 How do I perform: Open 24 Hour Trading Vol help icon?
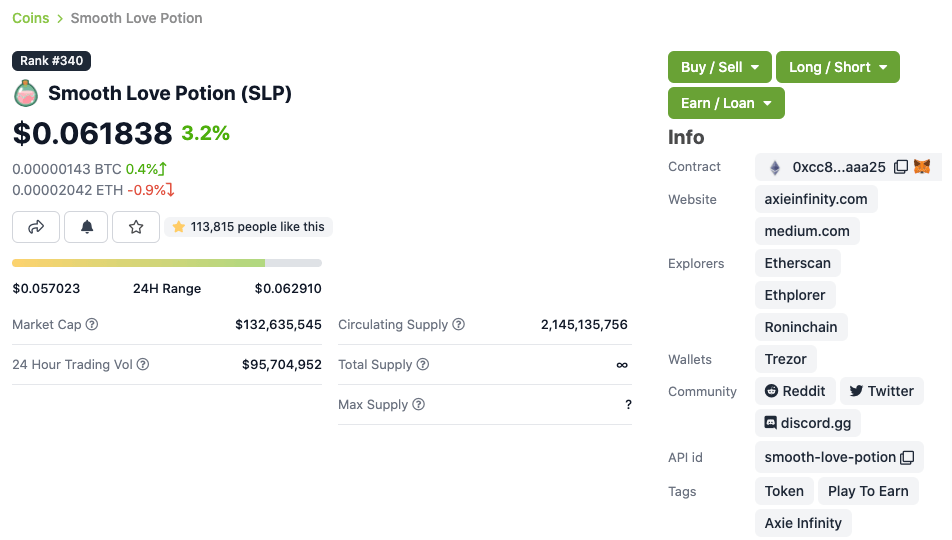143,364
